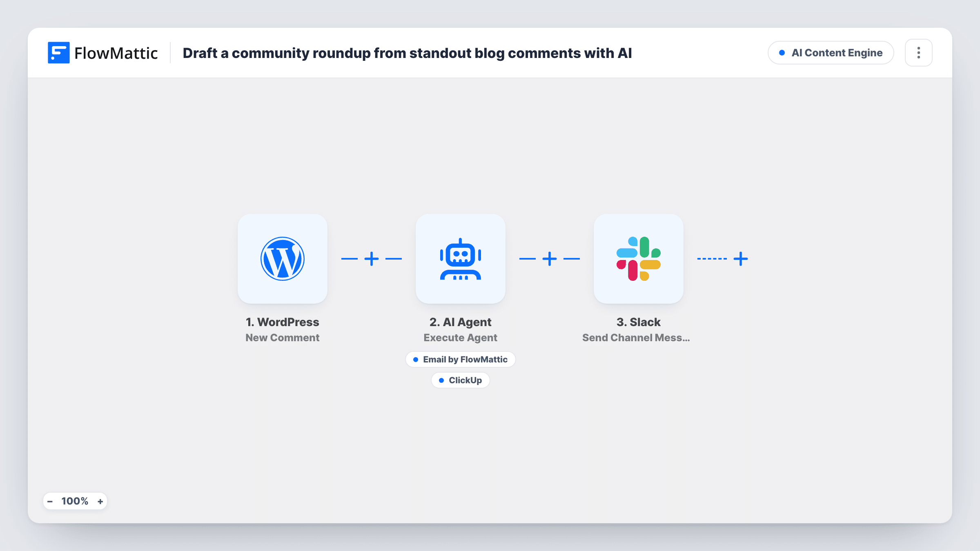Open the Slack step icon
The height and width of the screenshot is (551, 980).
click(639, 259)
